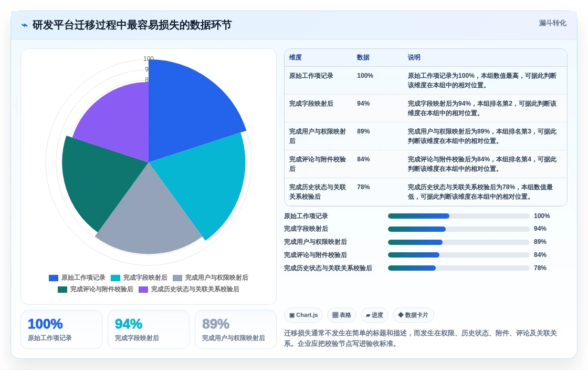Click the 表格 chip
The height and width of the screenshot is (370, 588).
(x=342, y=315)
